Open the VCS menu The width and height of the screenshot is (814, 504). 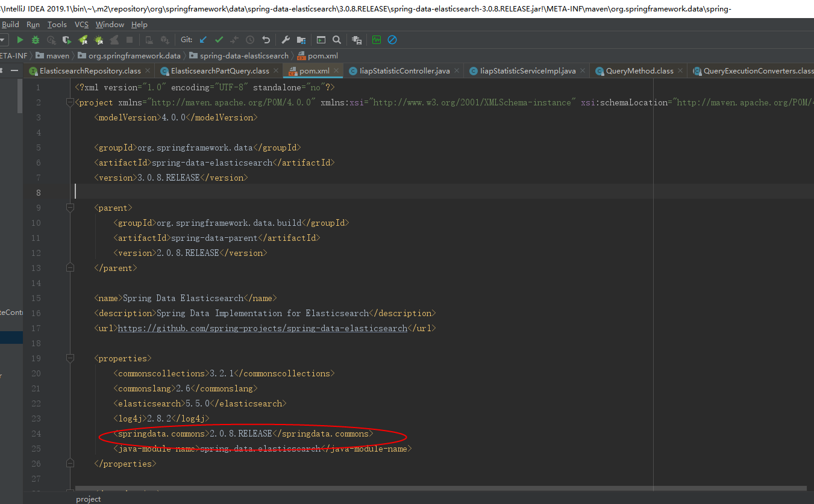pyautogui.click(x=81, y=25)
